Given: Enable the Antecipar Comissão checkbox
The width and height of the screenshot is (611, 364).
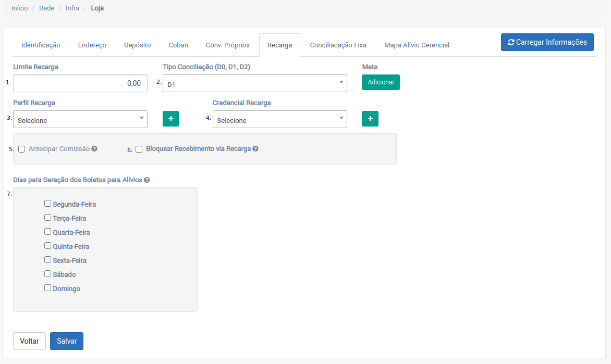Looking at the screenshot, I should [x=22, y=149].
